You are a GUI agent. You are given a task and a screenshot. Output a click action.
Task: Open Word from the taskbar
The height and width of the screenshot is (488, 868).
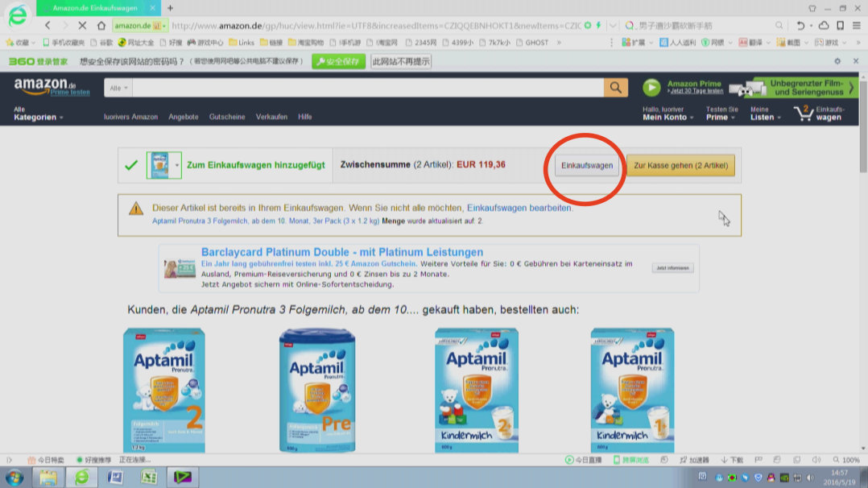[x=115, y=477]
